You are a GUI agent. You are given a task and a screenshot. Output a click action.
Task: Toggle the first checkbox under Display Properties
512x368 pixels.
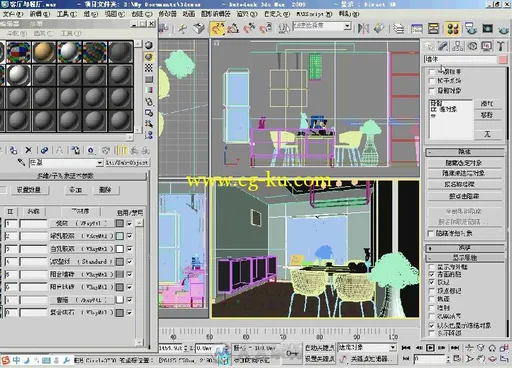point(432,267)
